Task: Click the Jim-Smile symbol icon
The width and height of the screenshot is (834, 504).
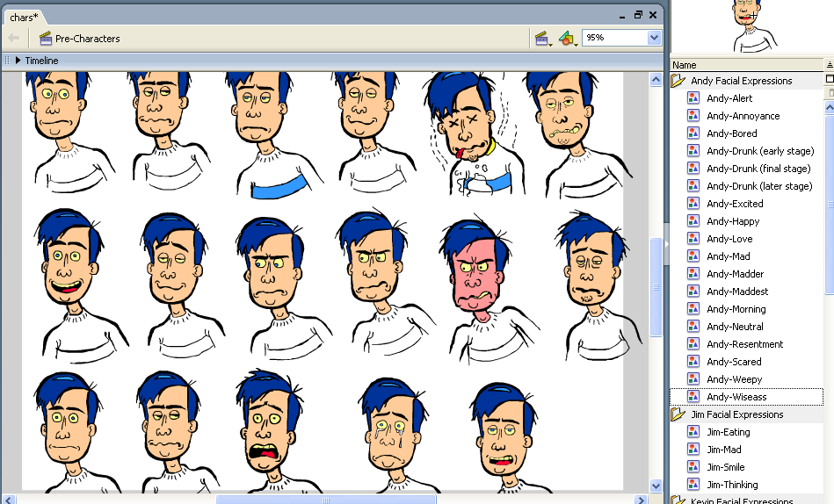Action: coord(693,467)
